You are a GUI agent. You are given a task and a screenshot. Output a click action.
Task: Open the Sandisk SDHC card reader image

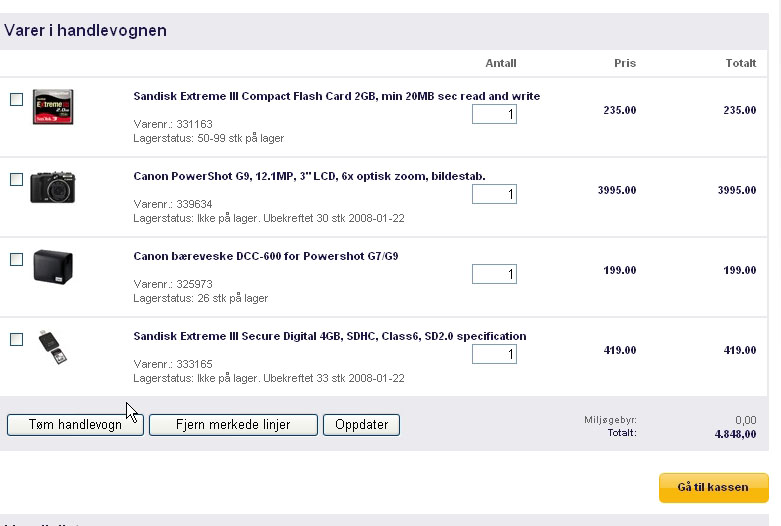click(53, 347)
